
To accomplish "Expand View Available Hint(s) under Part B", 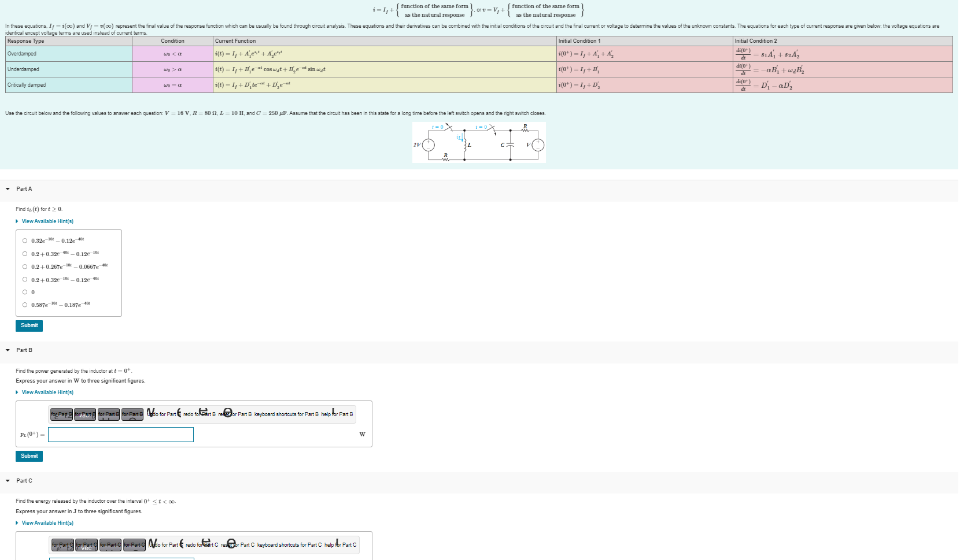I will [45, 392].
